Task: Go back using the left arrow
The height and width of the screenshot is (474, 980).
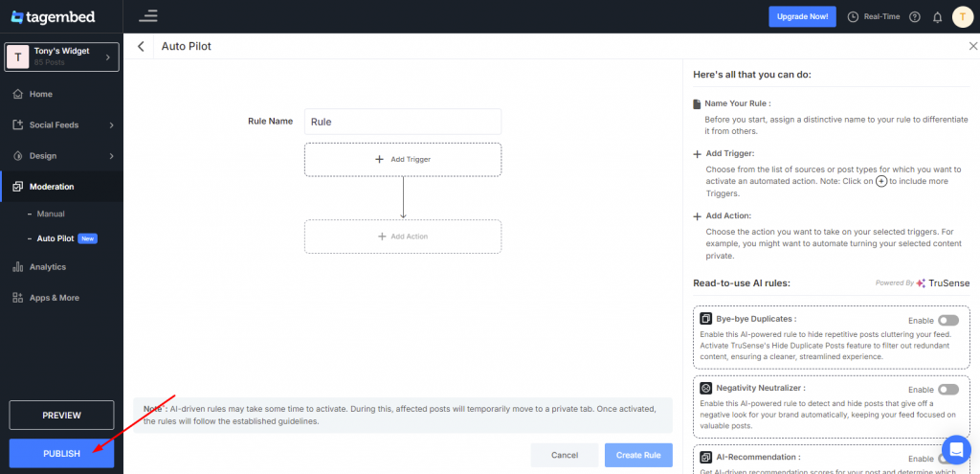Action: (x=141, y=46)
